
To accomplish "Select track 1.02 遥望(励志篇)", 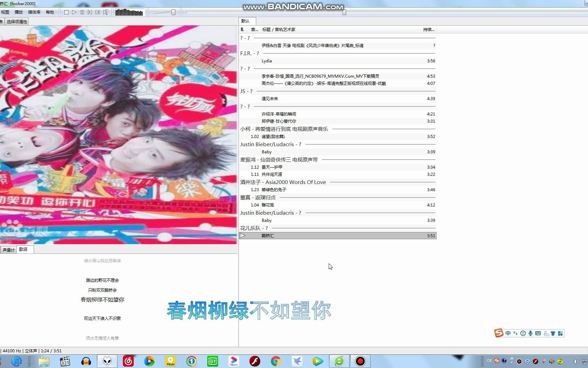I will [338, 137].
